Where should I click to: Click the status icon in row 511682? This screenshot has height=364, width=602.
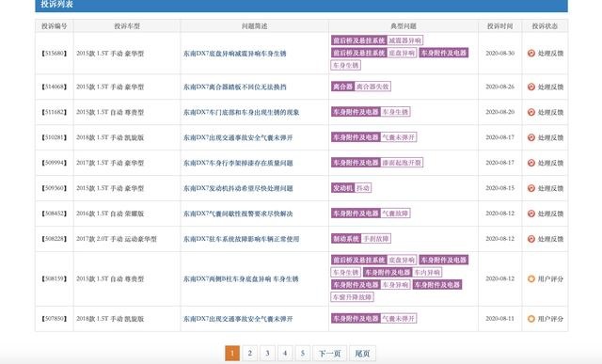click(531, 112)
